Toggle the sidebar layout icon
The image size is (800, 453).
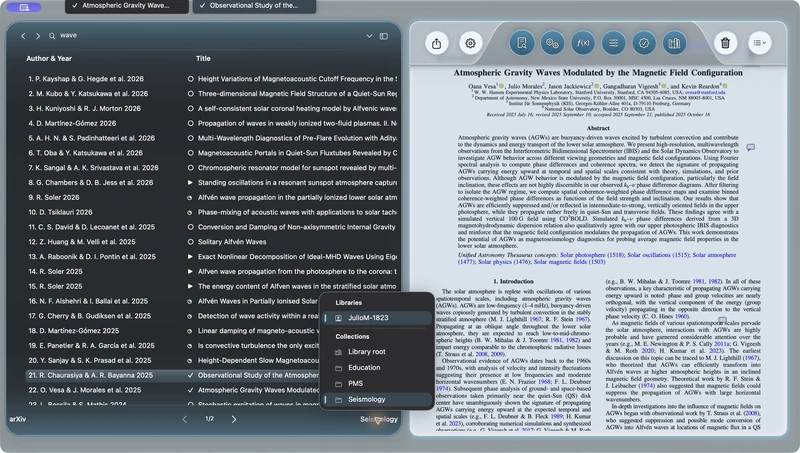[384, 36]
